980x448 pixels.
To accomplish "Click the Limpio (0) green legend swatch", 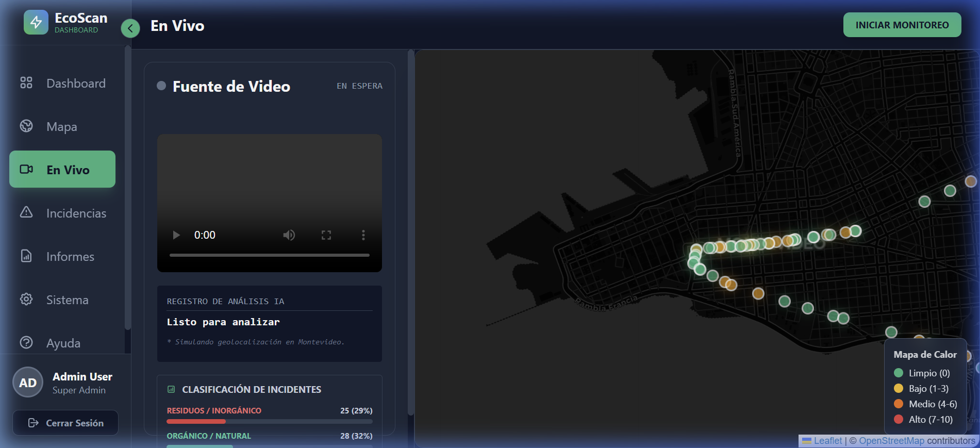I will pyautogui.click(x=899, y=373).
